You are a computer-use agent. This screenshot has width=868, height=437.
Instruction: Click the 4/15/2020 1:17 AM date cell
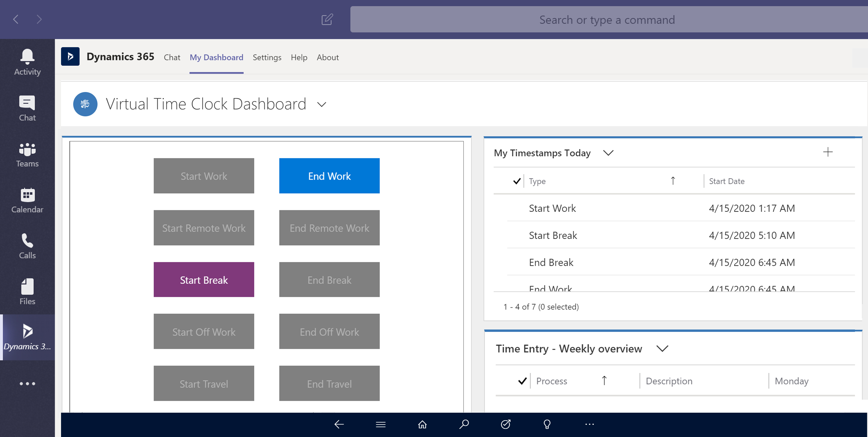tap(752, 208)
